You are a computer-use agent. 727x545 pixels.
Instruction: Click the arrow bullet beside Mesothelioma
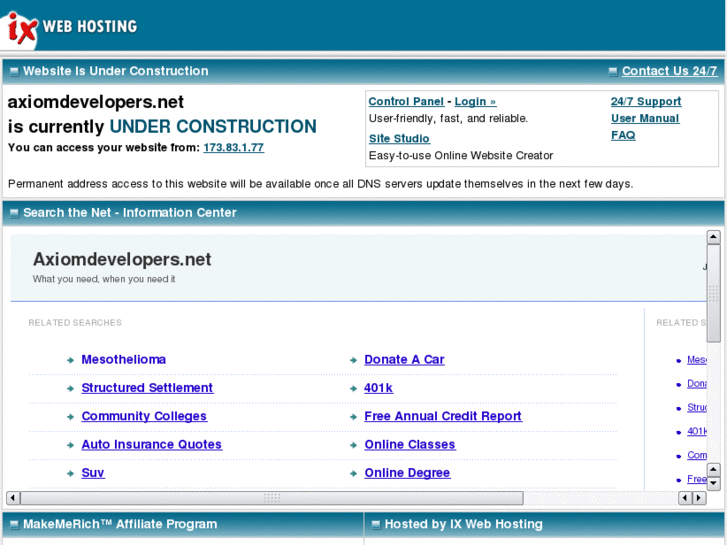70,360
